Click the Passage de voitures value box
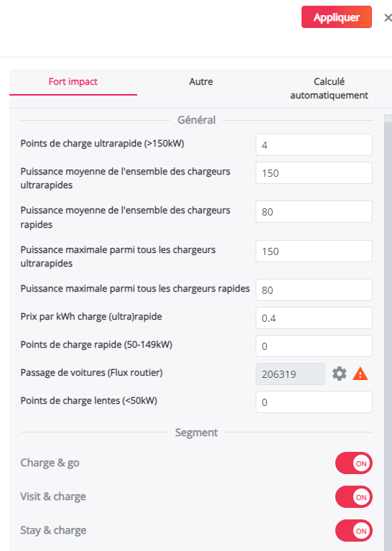The width and height of the screenshot is (392, 551). (x=291, y=374)
